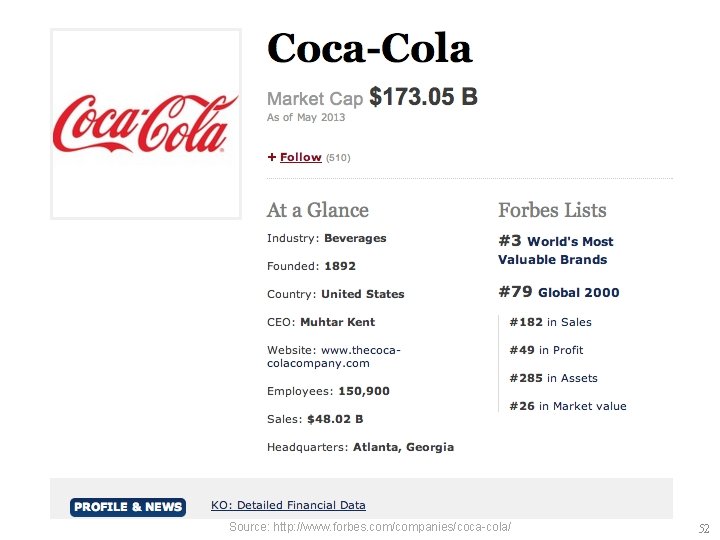
Task: Click the $173.05 B market cap value
Action: (x=423, y=97)
